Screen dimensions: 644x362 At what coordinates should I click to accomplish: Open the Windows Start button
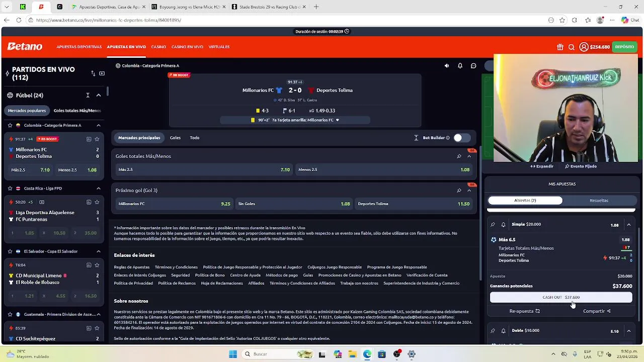[232, 354]
